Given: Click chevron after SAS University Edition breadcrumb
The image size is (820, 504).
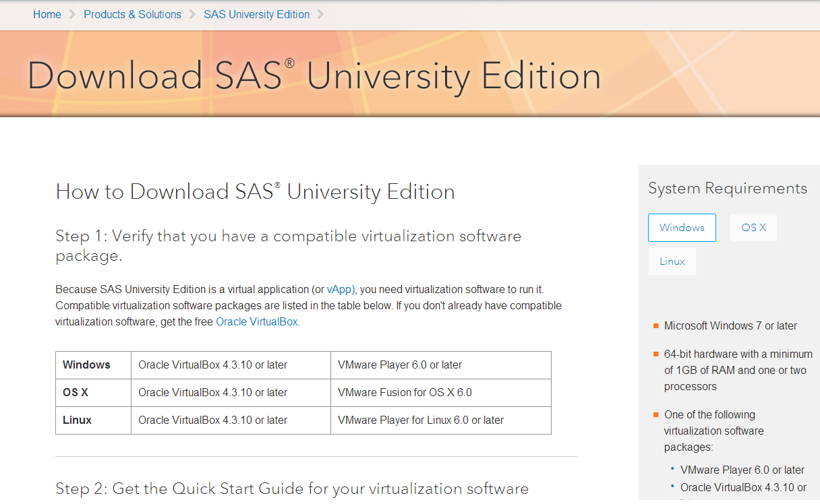Looking at the screenshot, I should point(320,14).
